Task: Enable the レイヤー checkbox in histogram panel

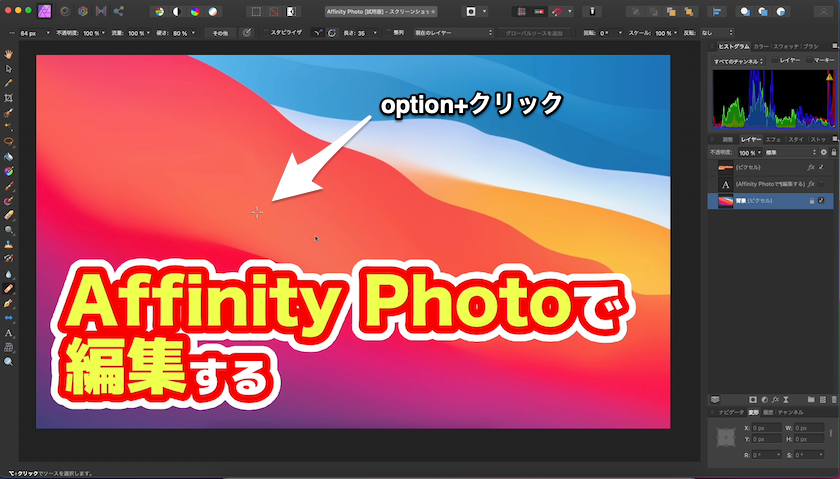Action: [x=775, y=61]
